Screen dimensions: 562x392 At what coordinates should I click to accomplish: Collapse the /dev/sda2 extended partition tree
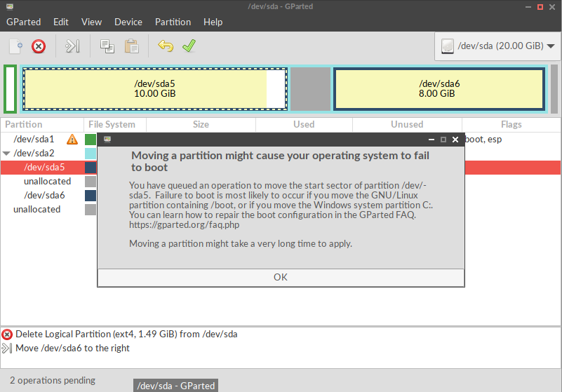6,154
